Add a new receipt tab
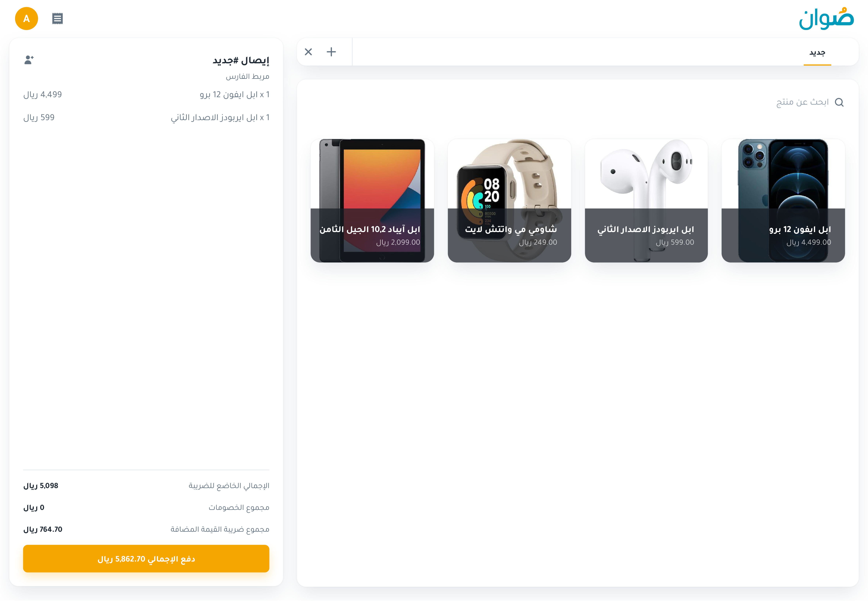The width and height of the screenshot is (868, 601). [x=331, y=52]
